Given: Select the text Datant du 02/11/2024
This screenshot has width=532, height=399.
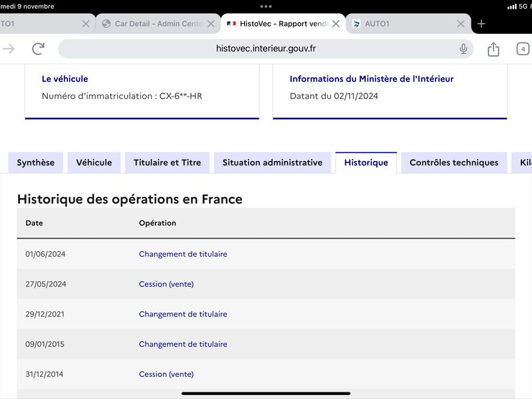Looking at the screenshot, I should 334,96.
